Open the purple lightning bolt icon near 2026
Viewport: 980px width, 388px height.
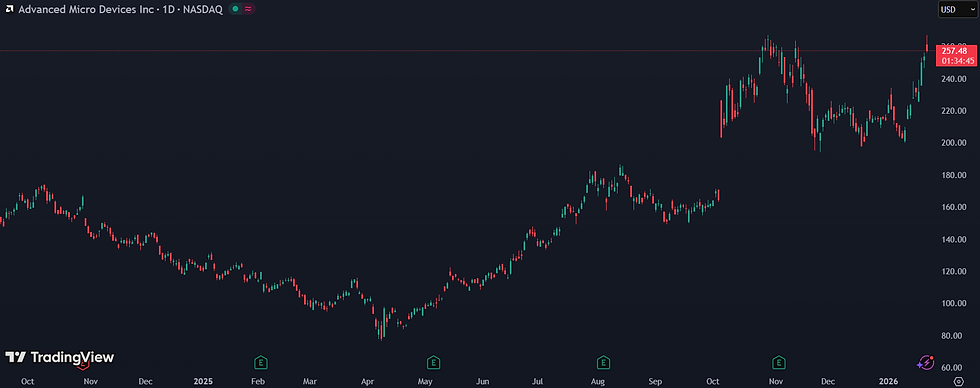coord(926,362)
